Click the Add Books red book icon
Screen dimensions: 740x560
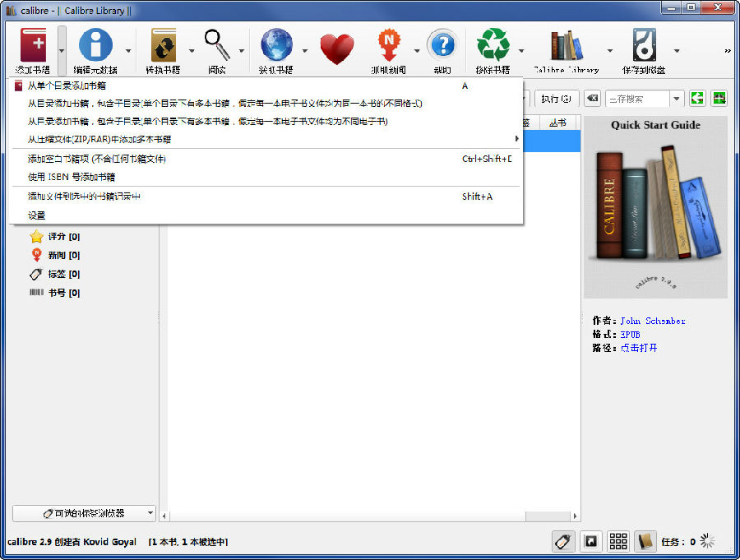33,46
